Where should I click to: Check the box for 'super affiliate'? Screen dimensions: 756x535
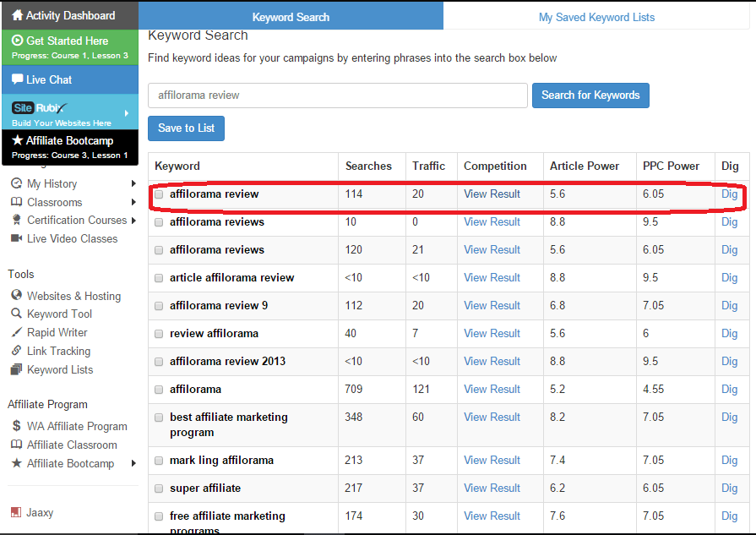[x=159, y=489]
